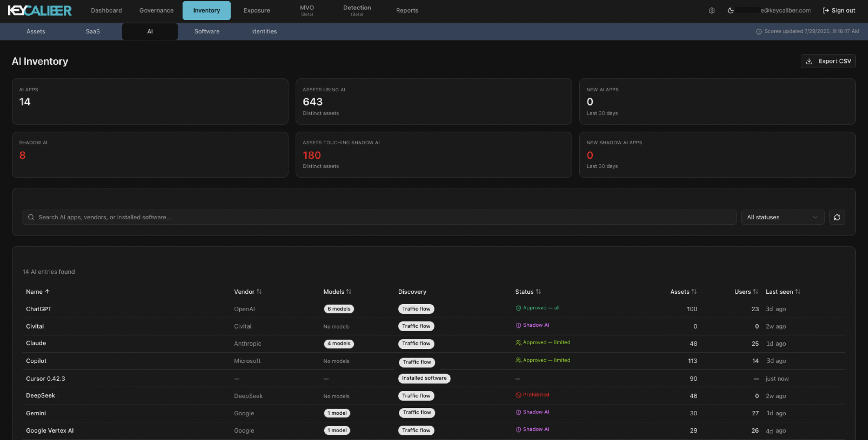Click Export CSV button
Screen dimensions: 868x440
point(828,61)
